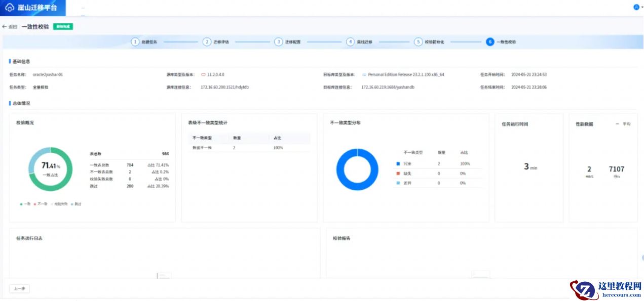Click the Oracle source database icon

point(203,74)
